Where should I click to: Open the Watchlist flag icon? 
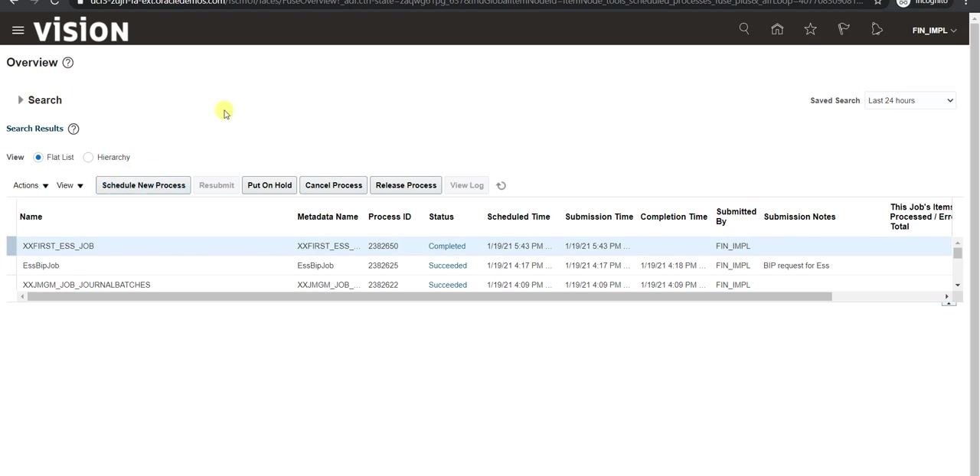coord(844,29)
